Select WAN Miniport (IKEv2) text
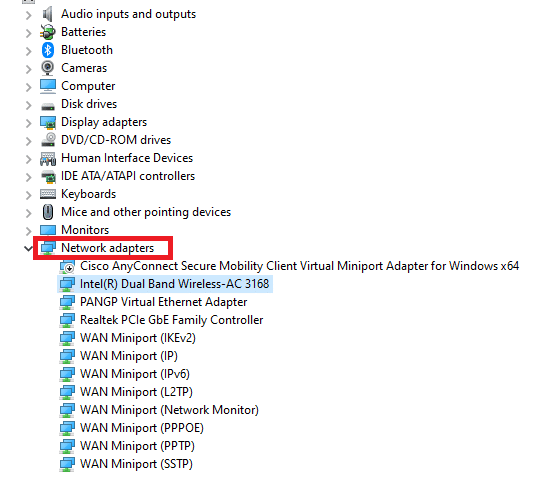This screenshot has width=546, height=477. (138, 338)
